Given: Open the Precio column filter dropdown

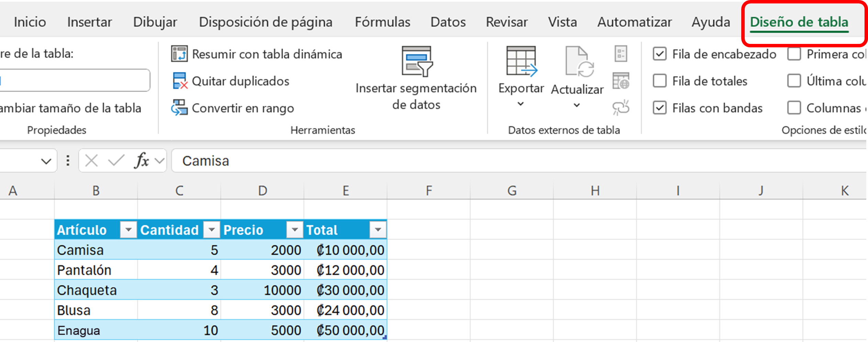Looking at the screenshot, I should [295, 230].
